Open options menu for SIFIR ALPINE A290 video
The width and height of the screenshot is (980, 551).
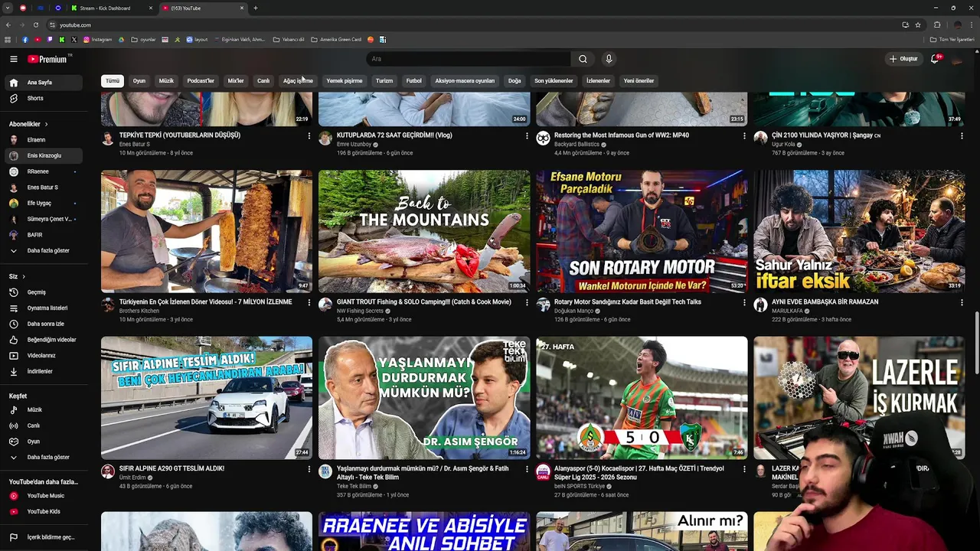pyautogui.click(x=309, y=469)
